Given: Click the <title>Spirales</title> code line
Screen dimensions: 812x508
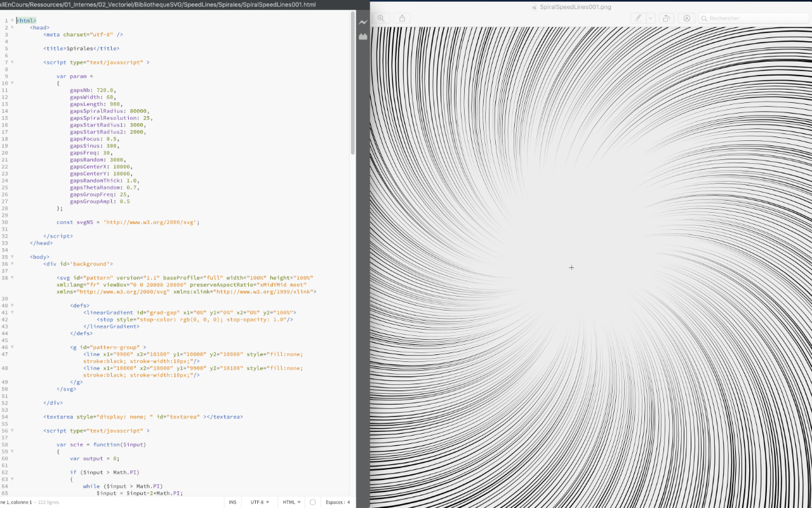Looking at the screenshot, I should [81, 48].
